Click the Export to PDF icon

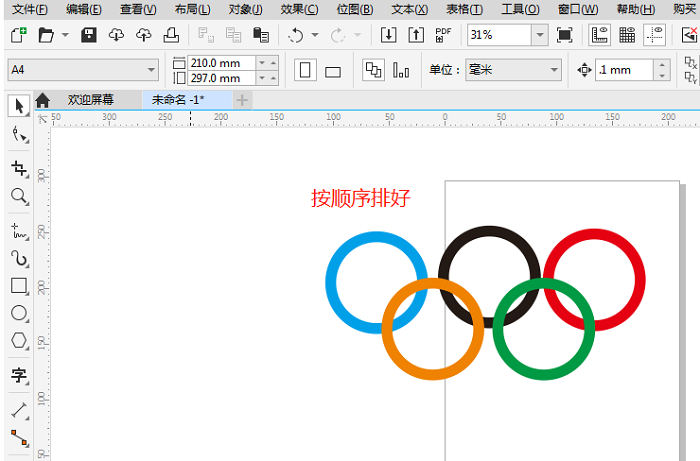tap(443, 36)
